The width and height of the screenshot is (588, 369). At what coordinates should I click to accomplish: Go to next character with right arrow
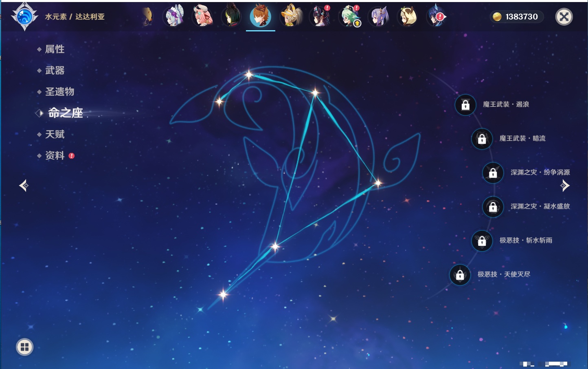565,186
